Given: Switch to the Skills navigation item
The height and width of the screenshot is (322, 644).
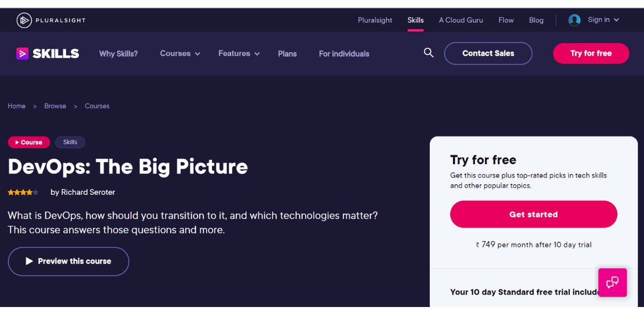Looking at the screenshot, I should click(x=415, y=20).
